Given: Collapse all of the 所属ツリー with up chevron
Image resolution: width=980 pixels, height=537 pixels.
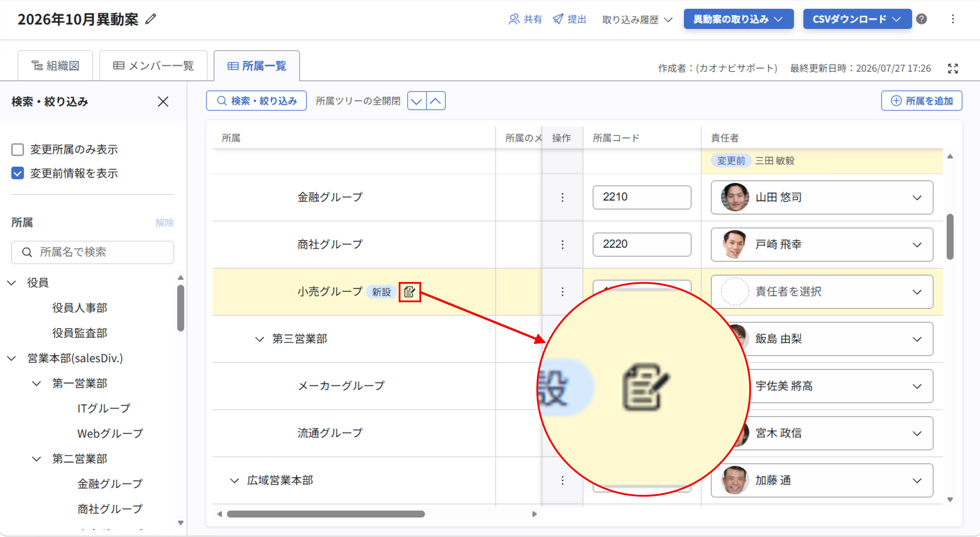Looking at the screenshot, I should point(436,101).
